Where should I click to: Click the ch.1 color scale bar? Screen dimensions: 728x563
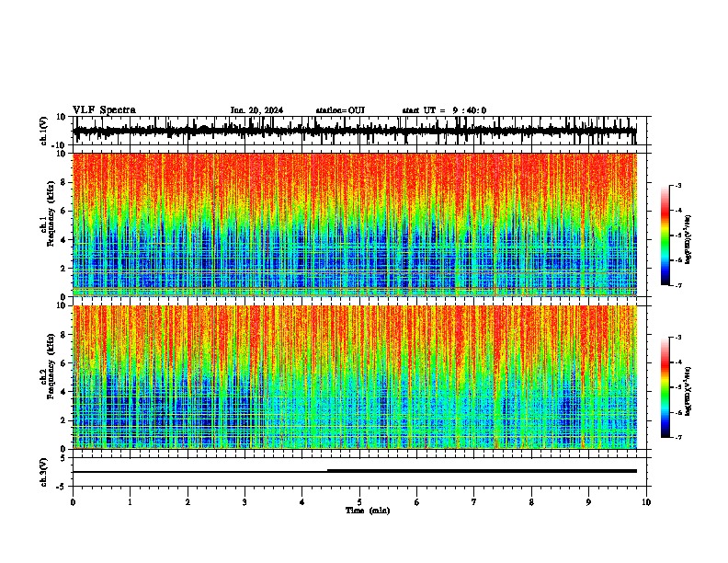tap(665, 236)
